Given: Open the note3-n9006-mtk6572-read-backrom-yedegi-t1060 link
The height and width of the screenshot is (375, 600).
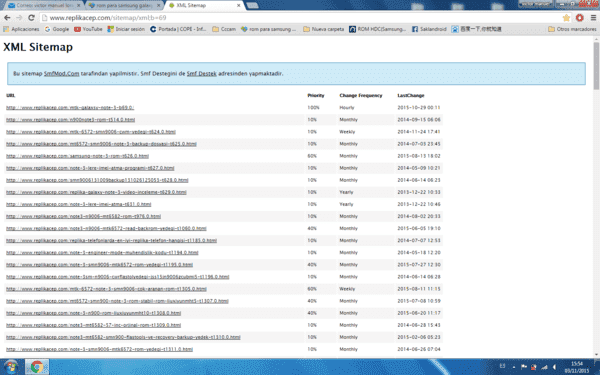Looking at the screenshot, I should coord(106,228).
